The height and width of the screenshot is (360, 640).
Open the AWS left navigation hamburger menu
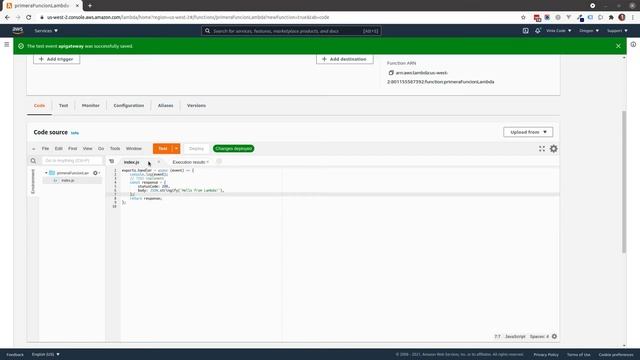7,44
